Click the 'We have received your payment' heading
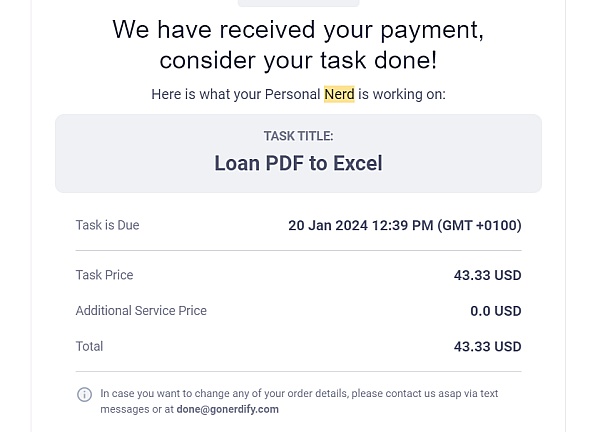Image resolution: width=600 pixels, height=432 pixels. [298, 30]
